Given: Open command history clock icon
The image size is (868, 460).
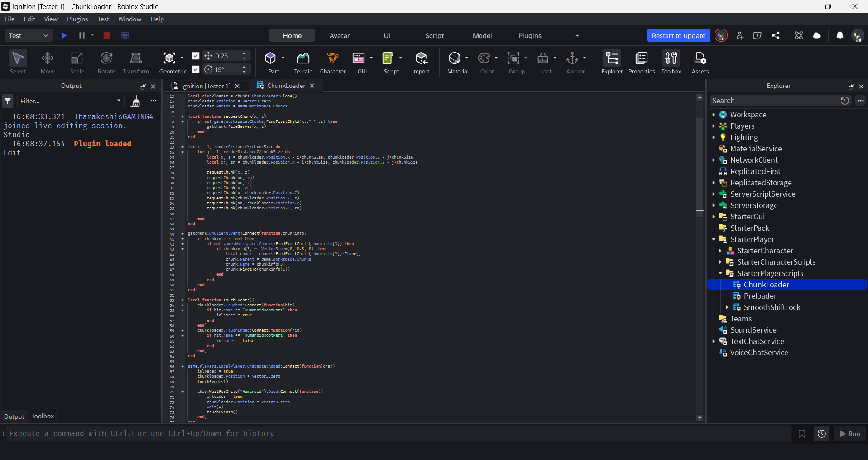Looking at the screenshot, I should [x=822, y=434].
